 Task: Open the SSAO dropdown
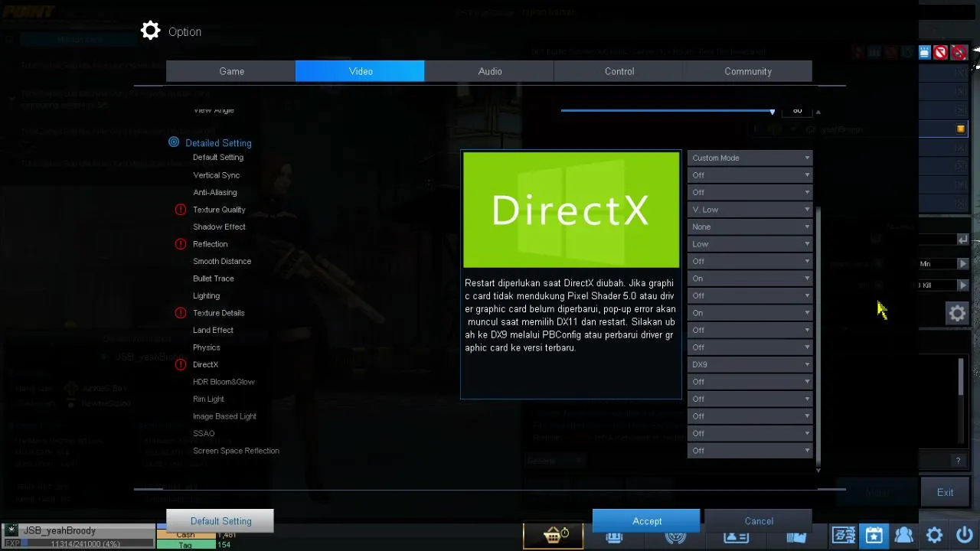[x=750, y=433]
